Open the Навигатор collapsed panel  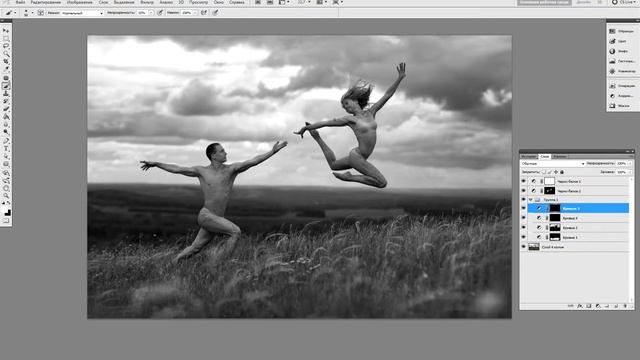coord(622,71)
